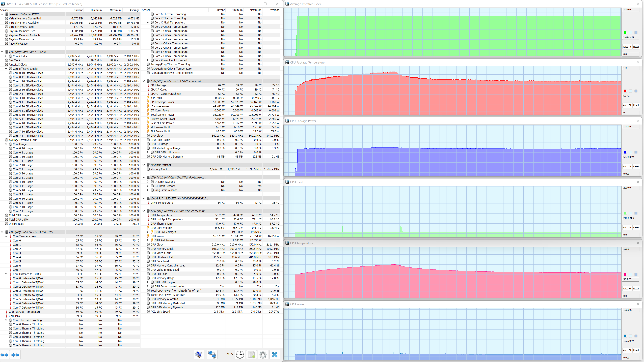Click the green color swatch on Average Effective Clock graph

tap(625, 33)
